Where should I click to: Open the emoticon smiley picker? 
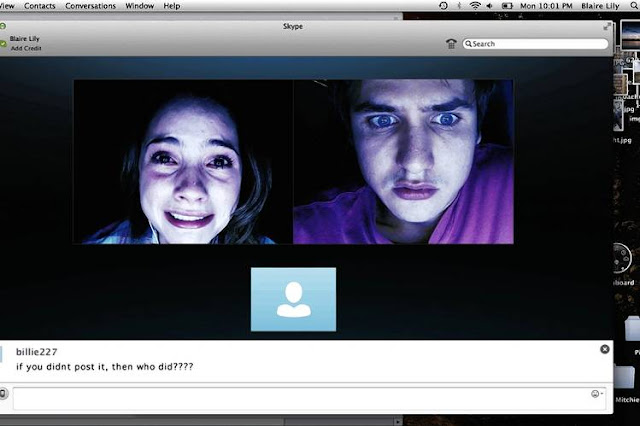tap(596, 394)
